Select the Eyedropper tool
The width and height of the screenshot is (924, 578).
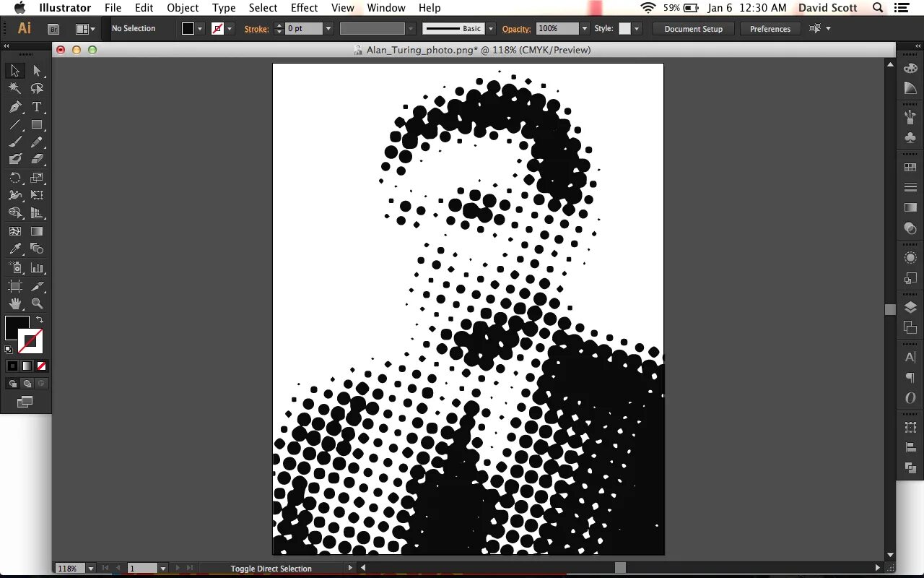tap(14, 249)
